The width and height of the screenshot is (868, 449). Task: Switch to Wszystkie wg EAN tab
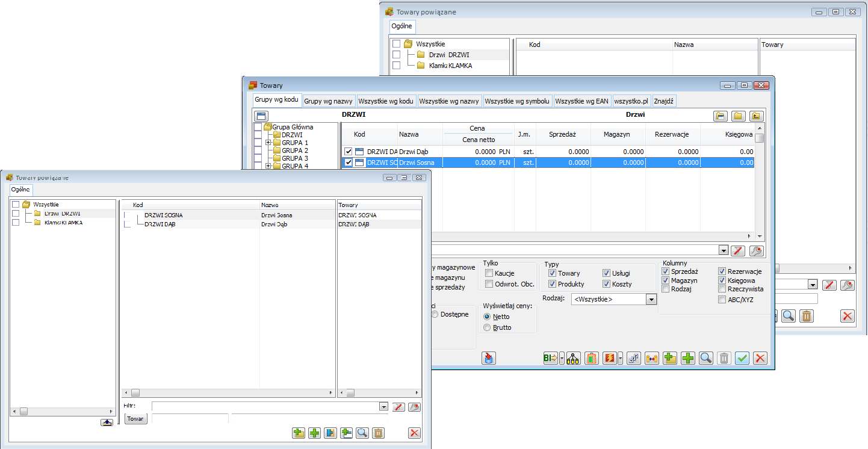click(582, 101)
